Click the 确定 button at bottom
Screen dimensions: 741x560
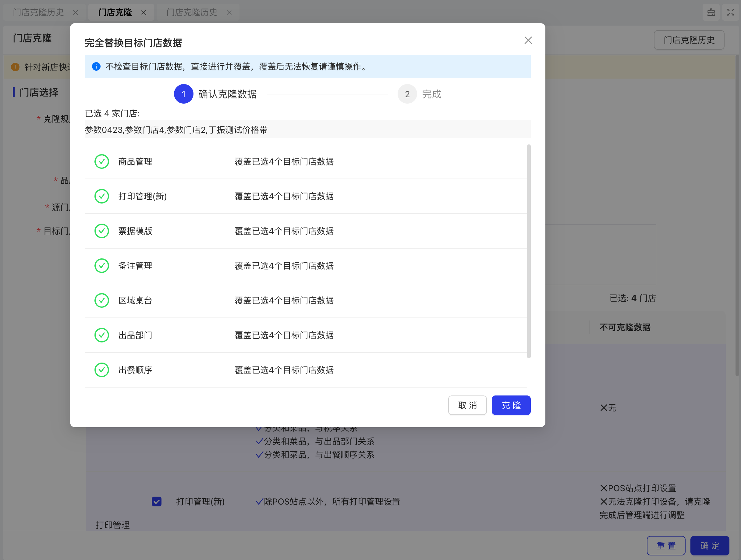710,545
